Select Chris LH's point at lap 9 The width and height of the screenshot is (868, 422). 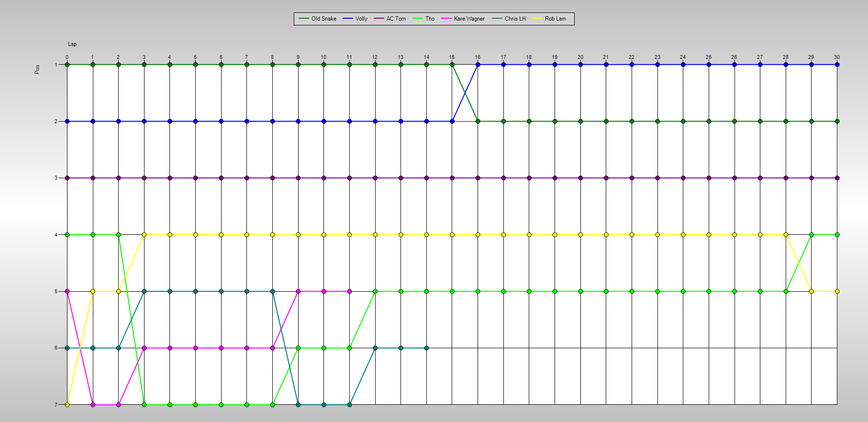click(x=298, y=405)
